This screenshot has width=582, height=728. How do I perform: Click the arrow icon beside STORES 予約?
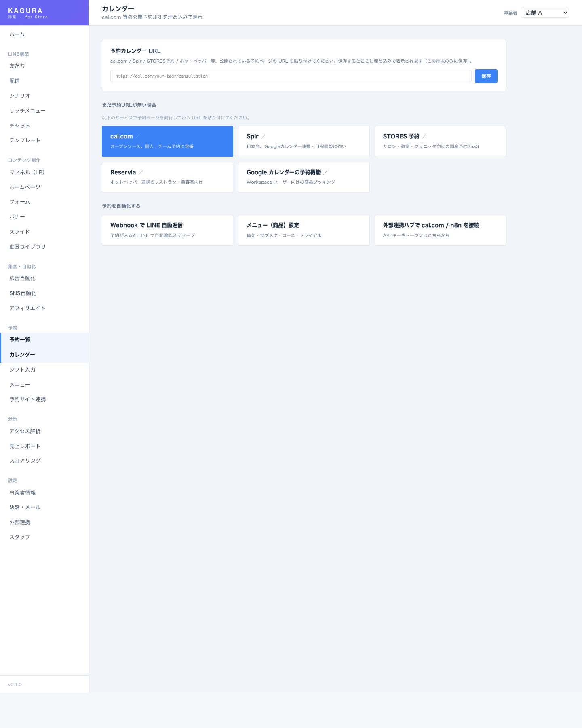pyautogui.click(x=424, y=137)
